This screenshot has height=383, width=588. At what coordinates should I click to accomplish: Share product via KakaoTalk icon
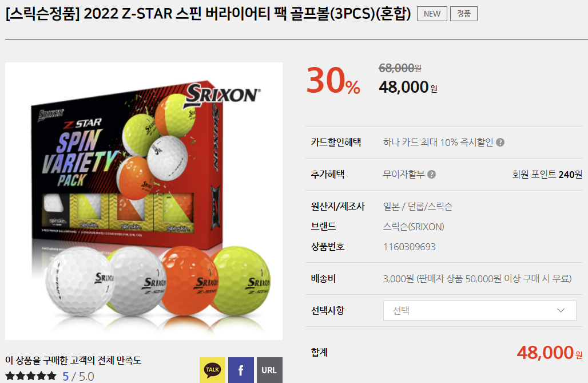tap(212, 370)
